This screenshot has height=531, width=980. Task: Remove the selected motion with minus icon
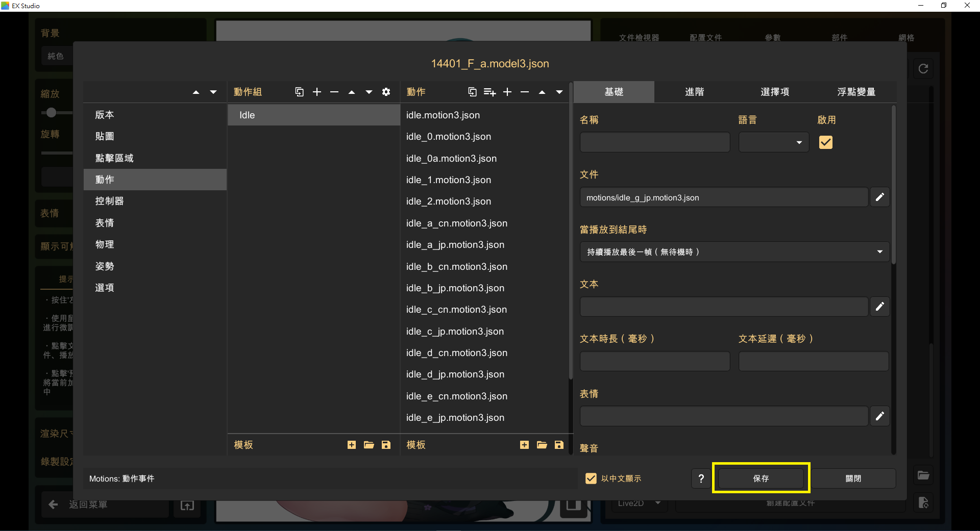[x=525, y=92]
